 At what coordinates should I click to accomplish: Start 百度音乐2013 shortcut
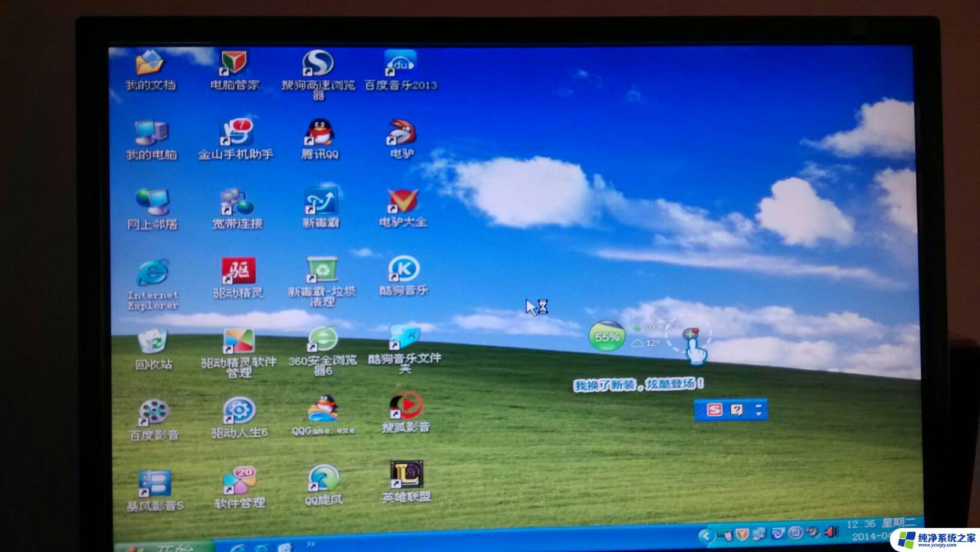coord(401,70)
